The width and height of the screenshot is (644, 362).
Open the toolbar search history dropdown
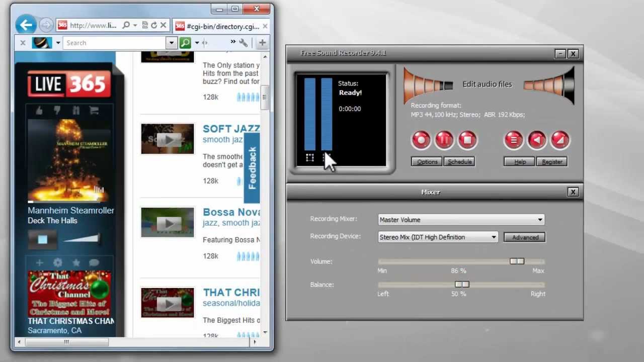[172, 43]
